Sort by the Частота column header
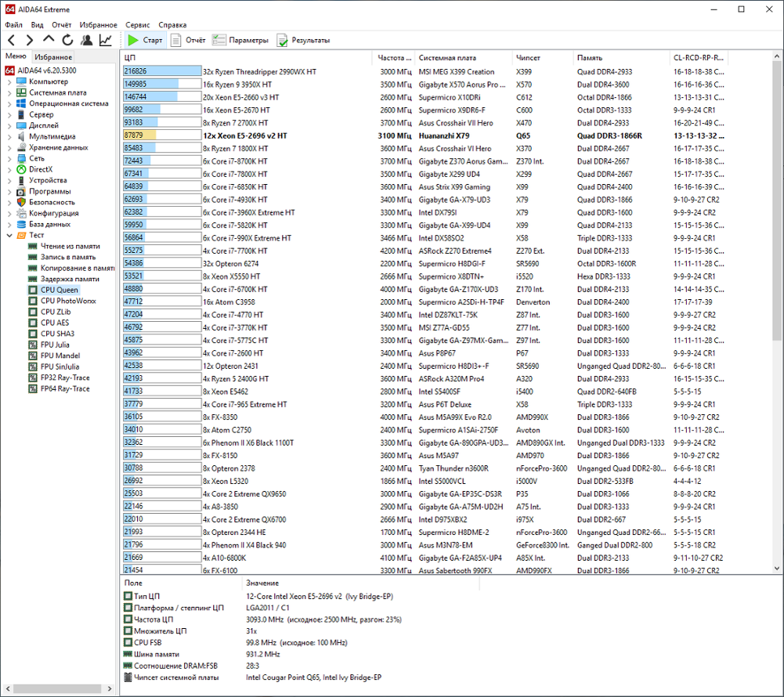 394,57
